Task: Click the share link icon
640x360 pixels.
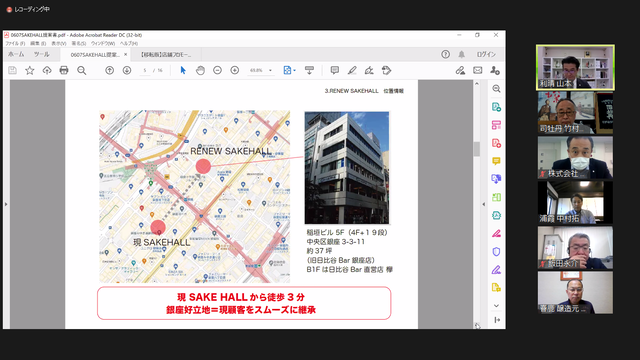Action: (460, 71)
